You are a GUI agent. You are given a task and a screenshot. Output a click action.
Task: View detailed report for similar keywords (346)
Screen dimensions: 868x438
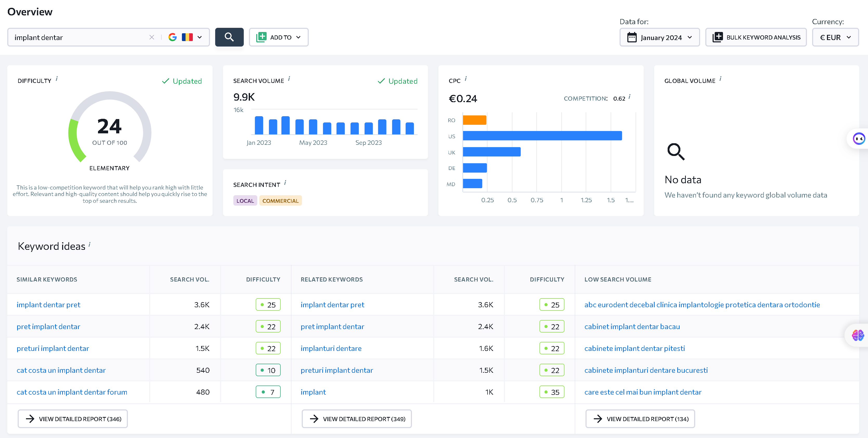[x=73, y=419]
